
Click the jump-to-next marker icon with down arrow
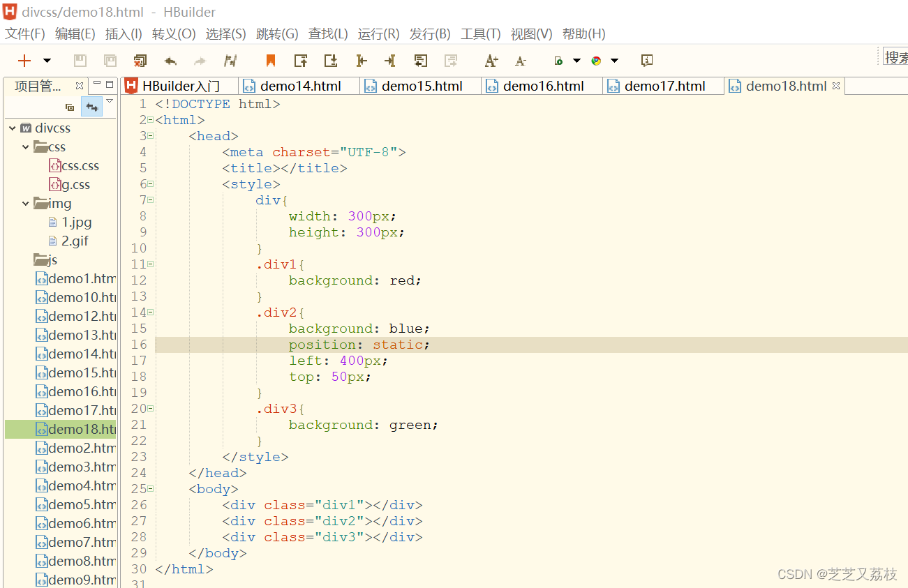point(331,61)
